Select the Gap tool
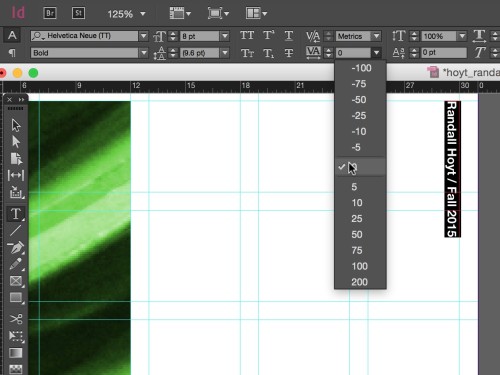 16,175
